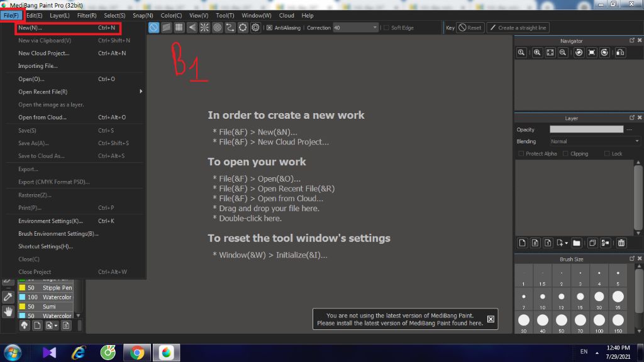Click the merge layers icon
Image resolution: width=644 pixels, height=362 pixels.
pyautogui.click(x=605, y=243)
